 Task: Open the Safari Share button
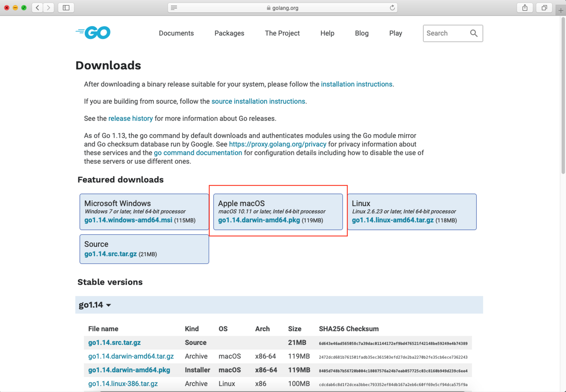[525, 8]
